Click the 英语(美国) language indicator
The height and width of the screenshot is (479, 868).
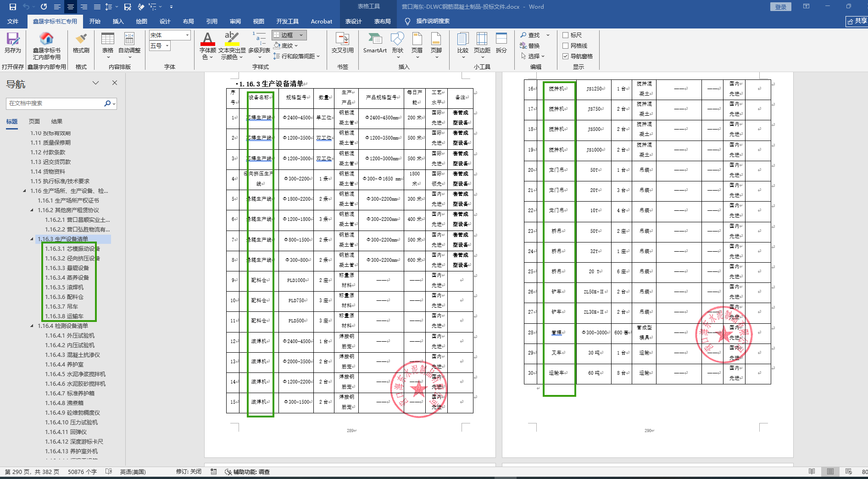(133, 472)
